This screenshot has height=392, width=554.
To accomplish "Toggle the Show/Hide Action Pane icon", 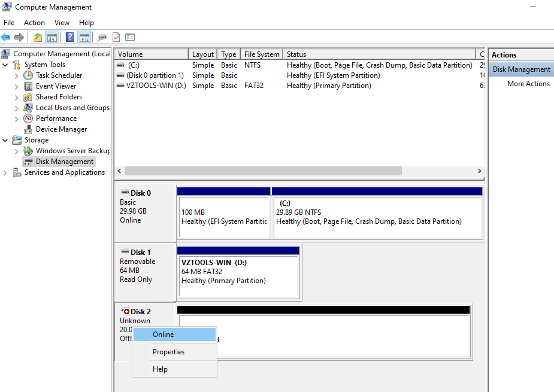I will coord(84,37).
